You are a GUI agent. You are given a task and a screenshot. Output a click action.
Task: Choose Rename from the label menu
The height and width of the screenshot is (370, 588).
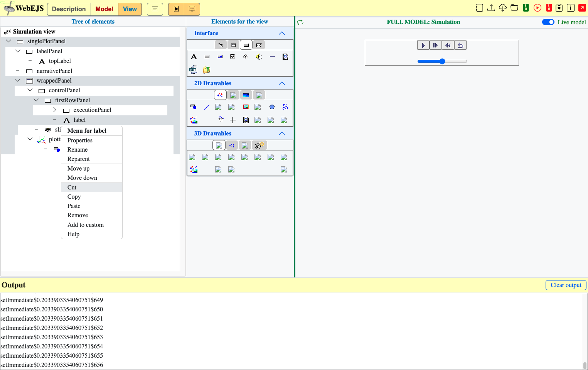pyautogui.click(x=92, y=150)
